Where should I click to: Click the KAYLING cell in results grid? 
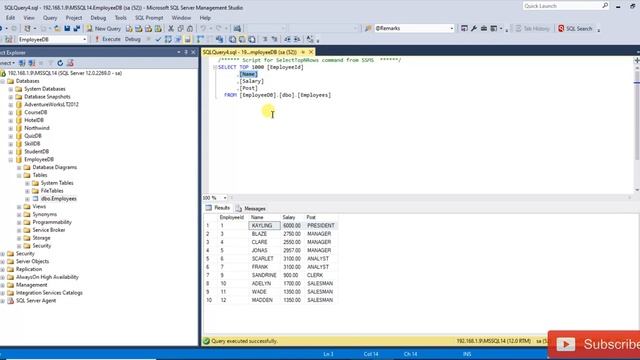(x=264, y=226)
